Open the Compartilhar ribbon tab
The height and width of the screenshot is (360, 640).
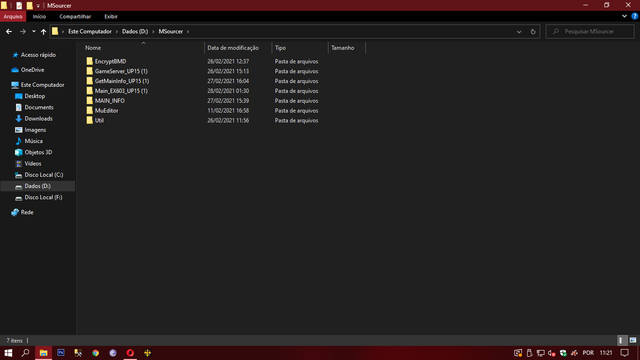(x=75, y=16)
